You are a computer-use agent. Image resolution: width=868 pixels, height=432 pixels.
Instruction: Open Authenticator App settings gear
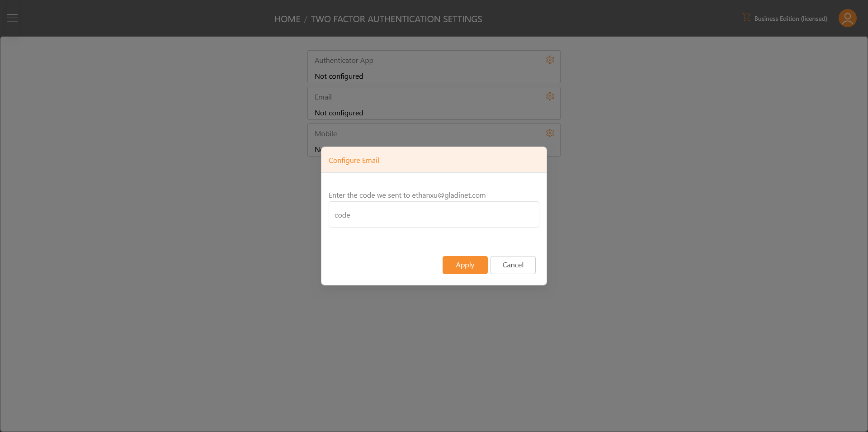[550, 60]
